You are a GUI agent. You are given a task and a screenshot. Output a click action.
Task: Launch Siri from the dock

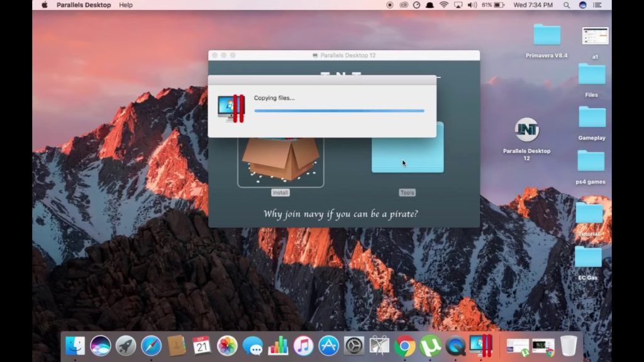point(101,346)
